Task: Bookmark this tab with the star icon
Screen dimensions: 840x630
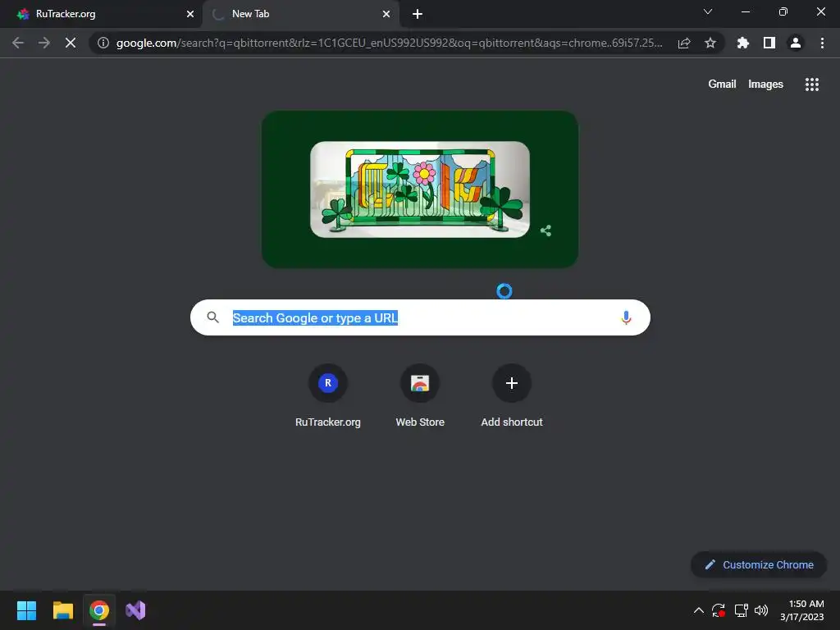Action: pyautogui.click(x=710, y=43)
